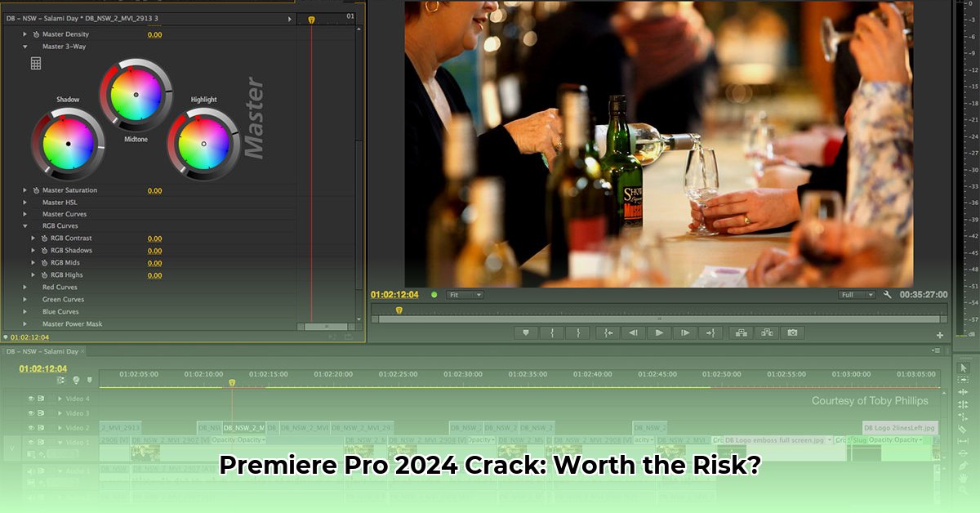Viewport: 980px width, 513px height.
Task: Choose the Selection tool in the tools panel
Action: [x=964, y=368]
